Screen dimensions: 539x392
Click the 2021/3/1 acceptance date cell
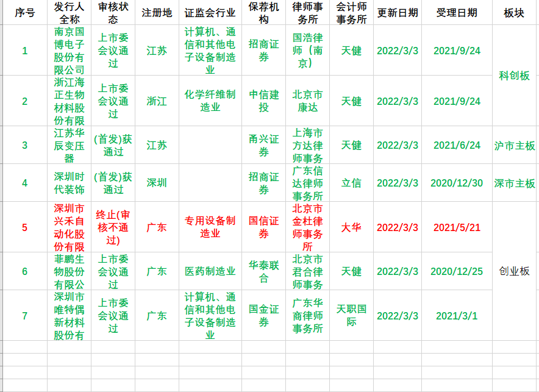tap(457, 315)
